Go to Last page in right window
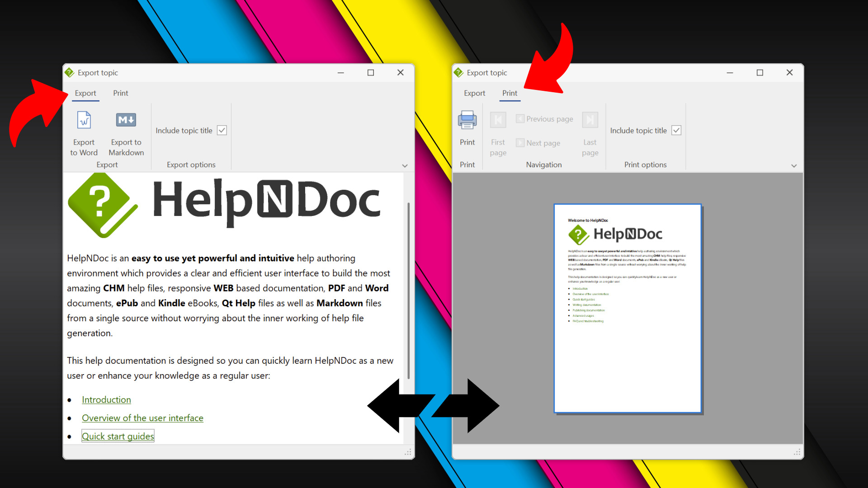Image resolution: width=868 pixels, height=488 pixels. [590, 134]
